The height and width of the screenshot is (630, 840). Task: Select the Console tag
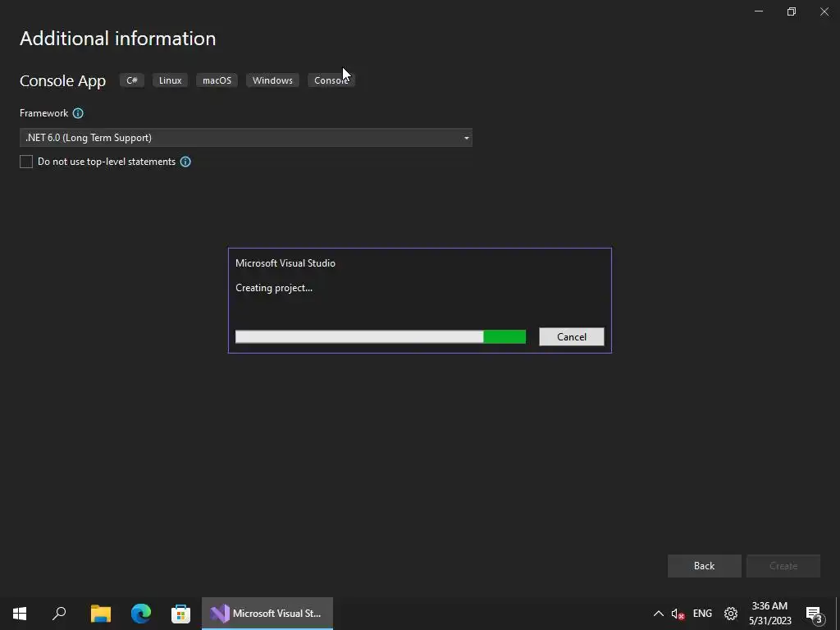331,80
